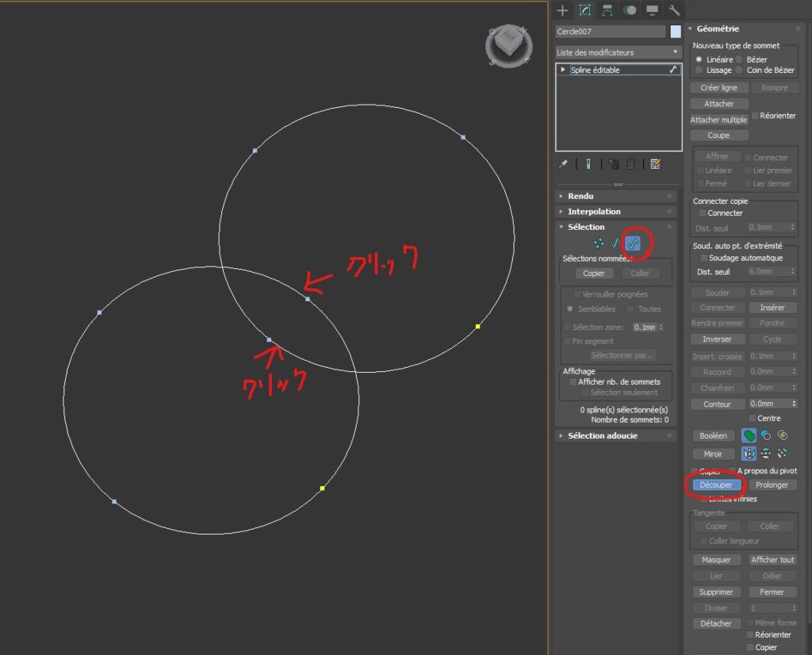
Task: Click the Attacher button
Action: coord(718,104)
